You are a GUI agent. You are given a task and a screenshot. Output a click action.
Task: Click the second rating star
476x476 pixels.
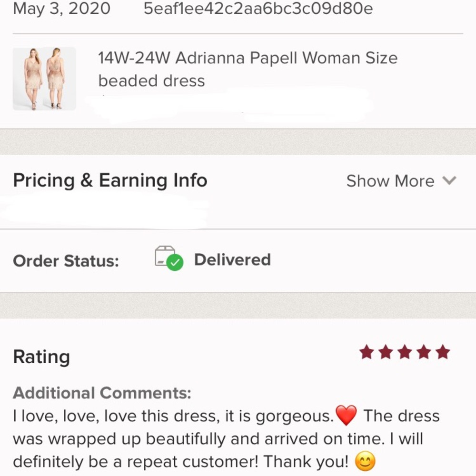(386, 352)
